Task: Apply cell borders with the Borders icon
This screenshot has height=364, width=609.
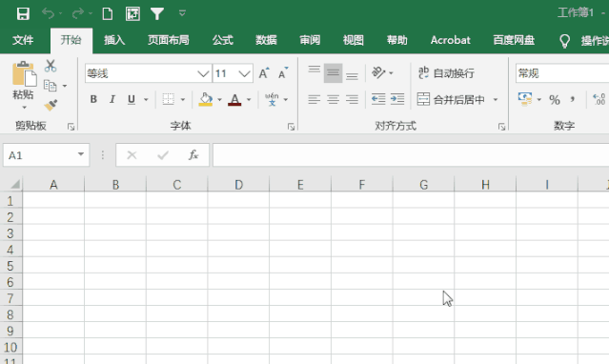Action: (168, 99)
